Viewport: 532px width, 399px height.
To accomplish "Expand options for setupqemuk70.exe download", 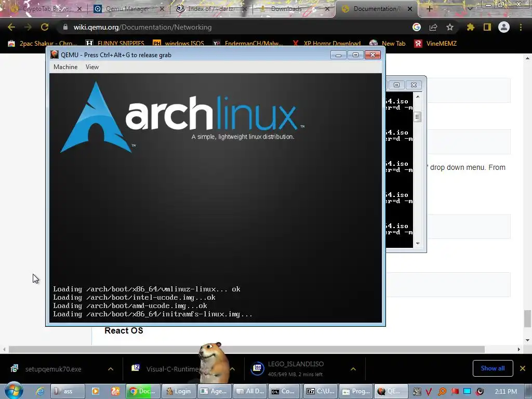I will pyautogui.click(x=111, y=369).
